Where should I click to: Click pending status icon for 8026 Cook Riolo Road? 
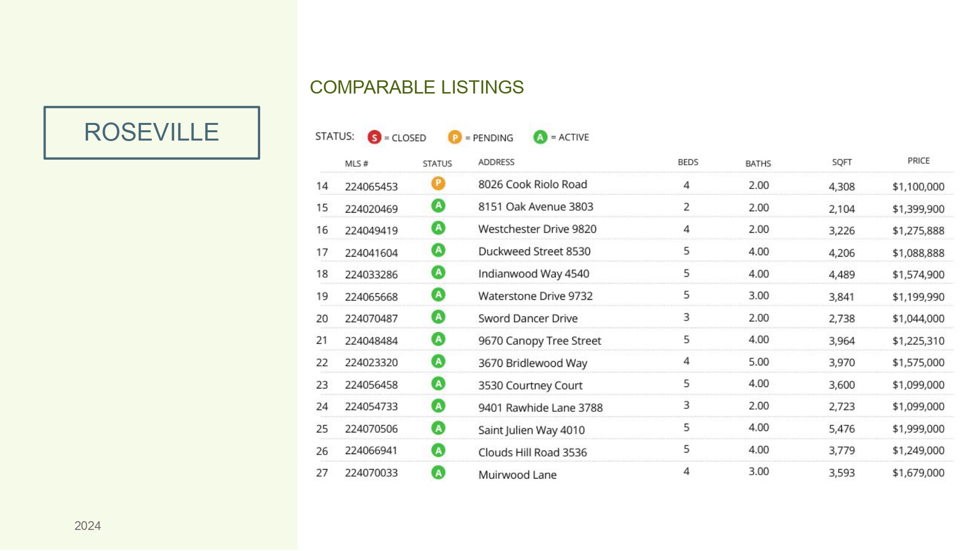click(x=438, y=183)
